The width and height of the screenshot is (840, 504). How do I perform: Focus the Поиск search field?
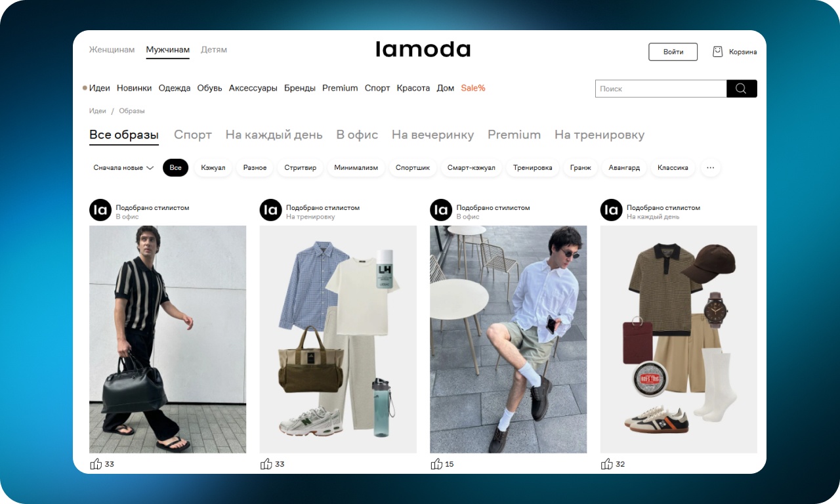[661, 89]
